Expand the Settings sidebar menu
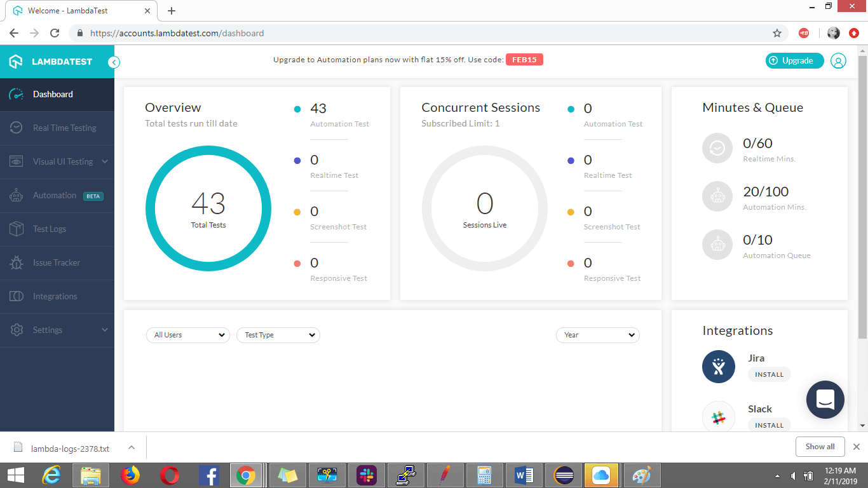 (x=105, y=330)
